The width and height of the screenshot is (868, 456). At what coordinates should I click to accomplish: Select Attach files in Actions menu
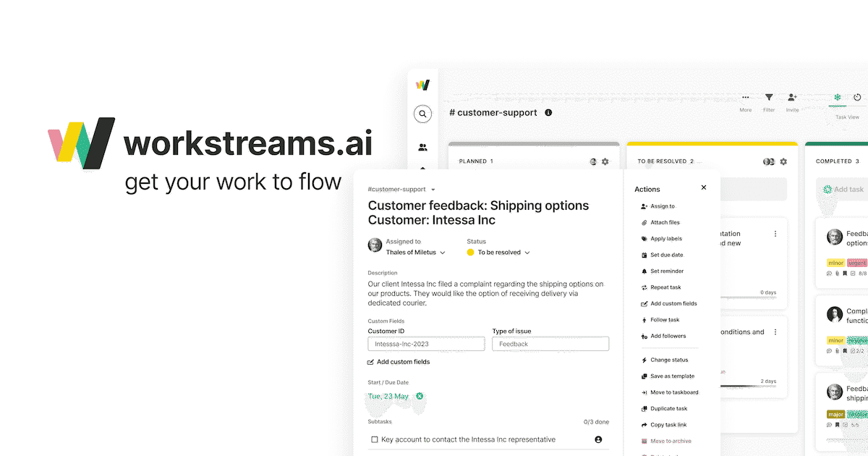pos(664,222)
